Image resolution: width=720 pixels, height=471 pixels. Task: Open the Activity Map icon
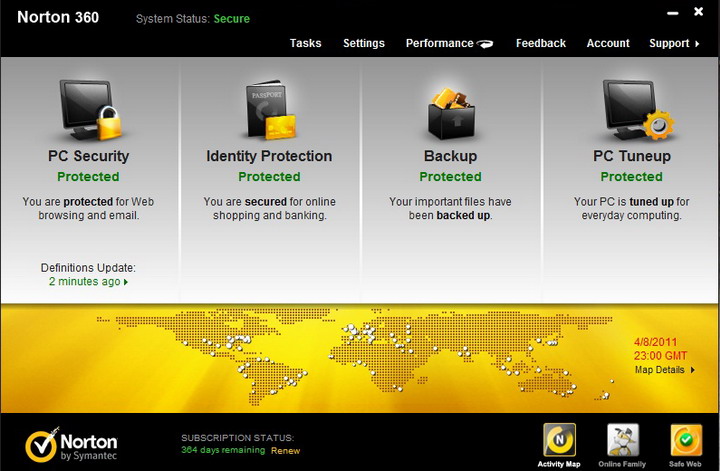tap(559, 440)
